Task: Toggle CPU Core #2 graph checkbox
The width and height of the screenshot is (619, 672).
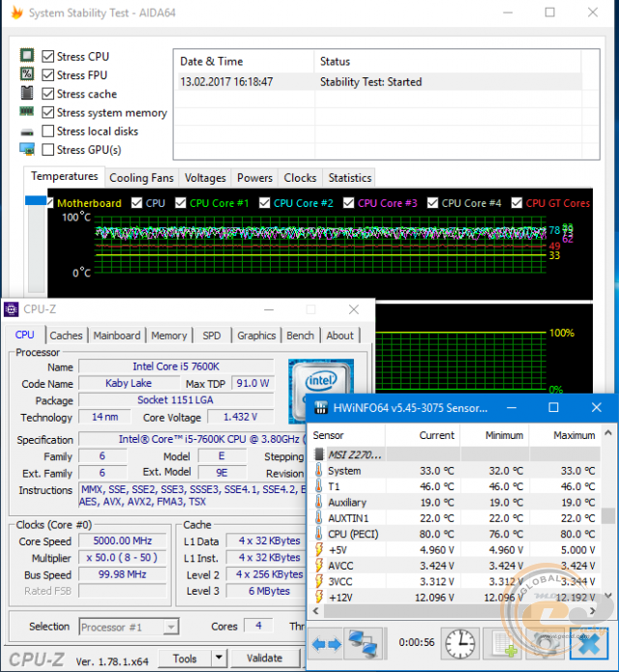Action: click(264, 203)
